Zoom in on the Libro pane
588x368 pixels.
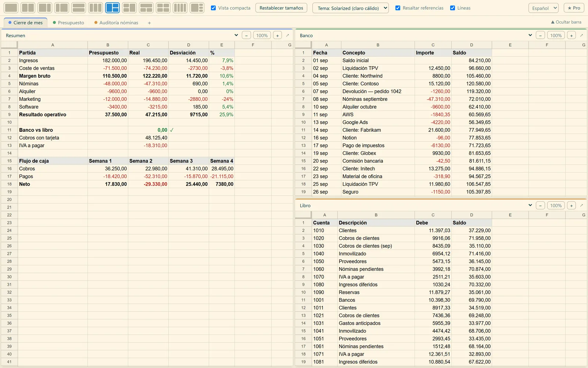point(571,205)
